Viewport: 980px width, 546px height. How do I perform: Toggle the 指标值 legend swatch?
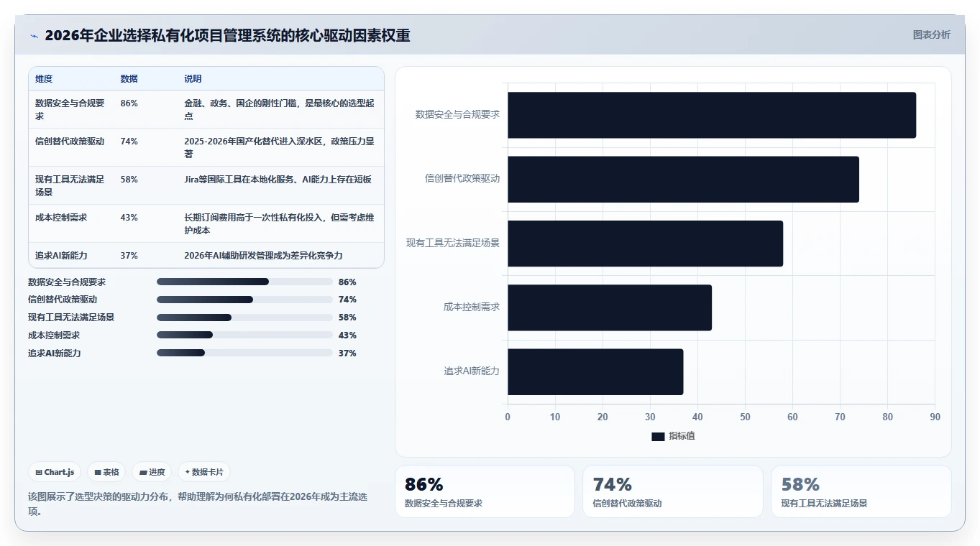tap(658, 436)
